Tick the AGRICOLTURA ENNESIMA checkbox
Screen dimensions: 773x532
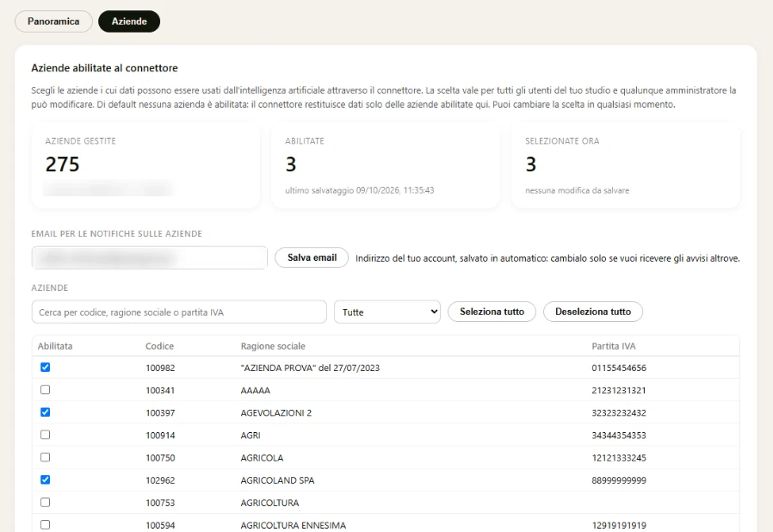(46, 524)
